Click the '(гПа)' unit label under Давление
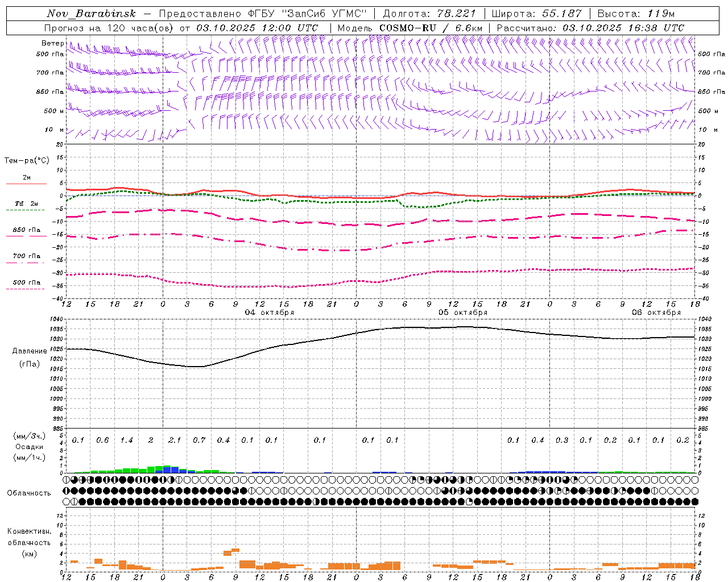Screen dimensions: 728x582 coord(30,364)
